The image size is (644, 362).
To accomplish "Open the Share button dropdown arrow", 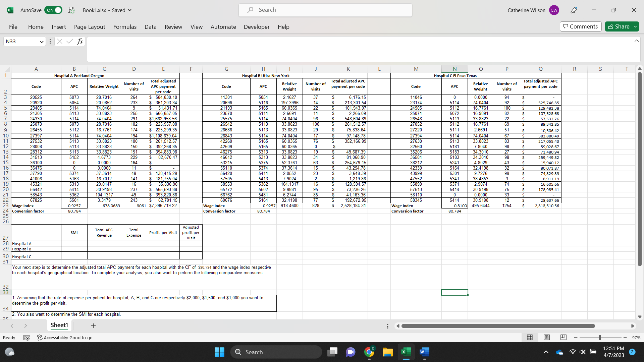I will click(635, 26).
